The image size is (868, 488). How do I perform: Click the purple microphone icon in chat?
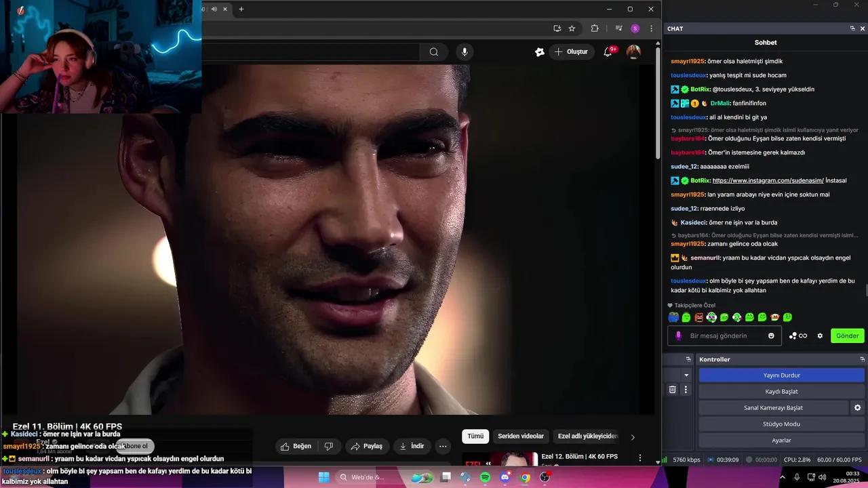tap(678, 335)
